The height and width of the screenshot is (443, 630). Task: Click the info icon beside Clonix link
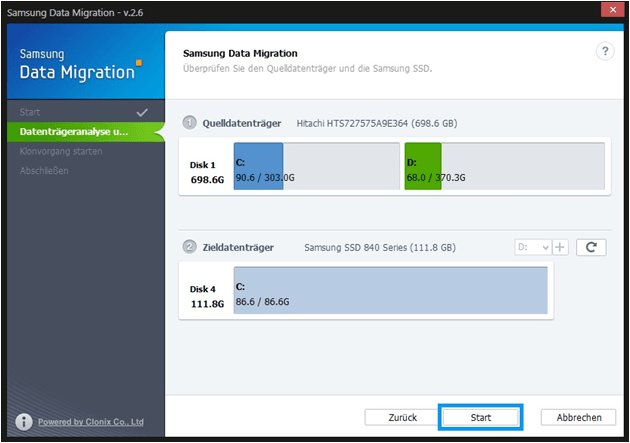pos(23,422)
